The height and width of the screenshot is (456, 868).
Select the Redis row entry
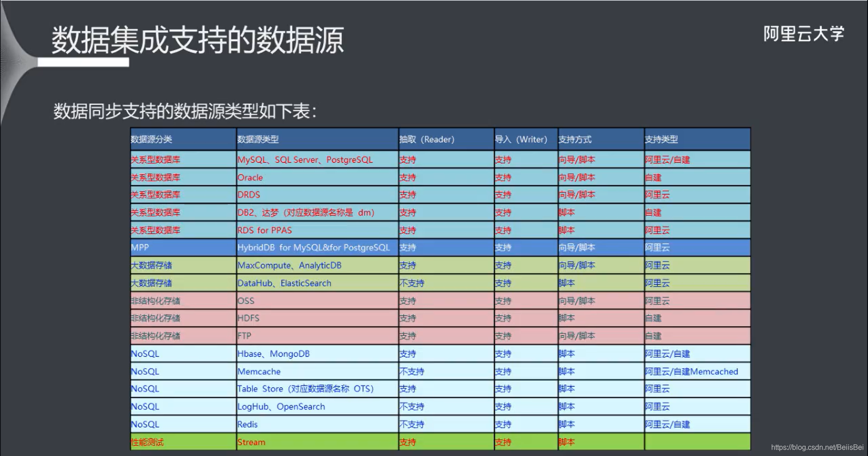(x=247, y=424)
